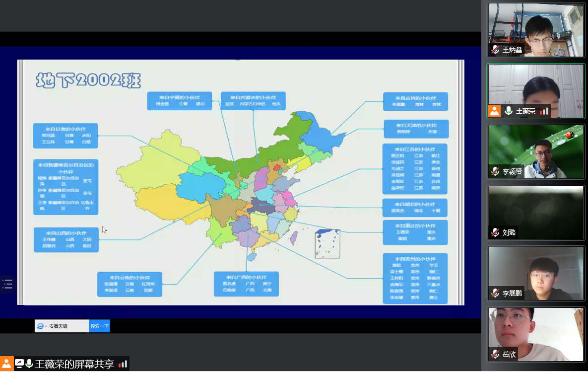Click the active microphone icon beside 王薇荣

coord(509,111)
